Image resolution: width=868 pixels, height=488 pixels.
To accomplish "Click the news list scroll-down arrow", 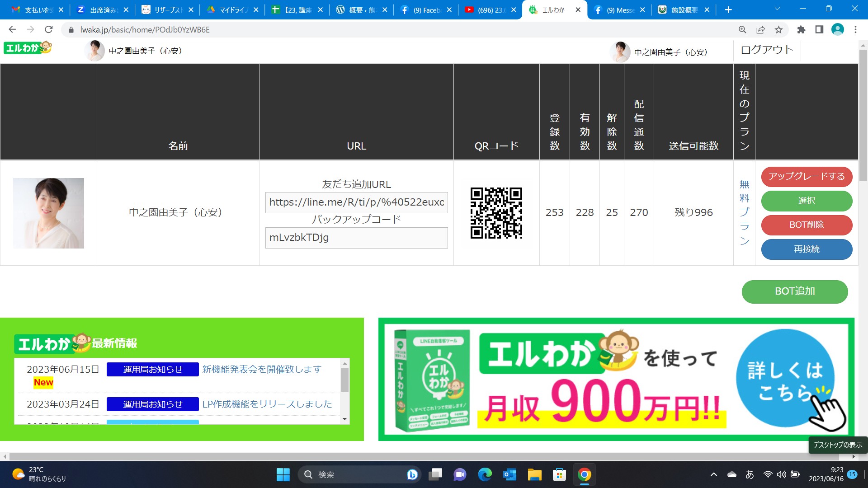I will [344, 419].
